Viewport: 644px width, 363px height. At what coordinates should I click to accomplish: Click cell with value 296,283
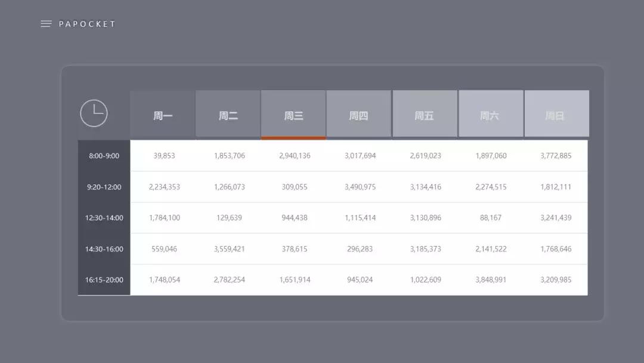point(360,249)
